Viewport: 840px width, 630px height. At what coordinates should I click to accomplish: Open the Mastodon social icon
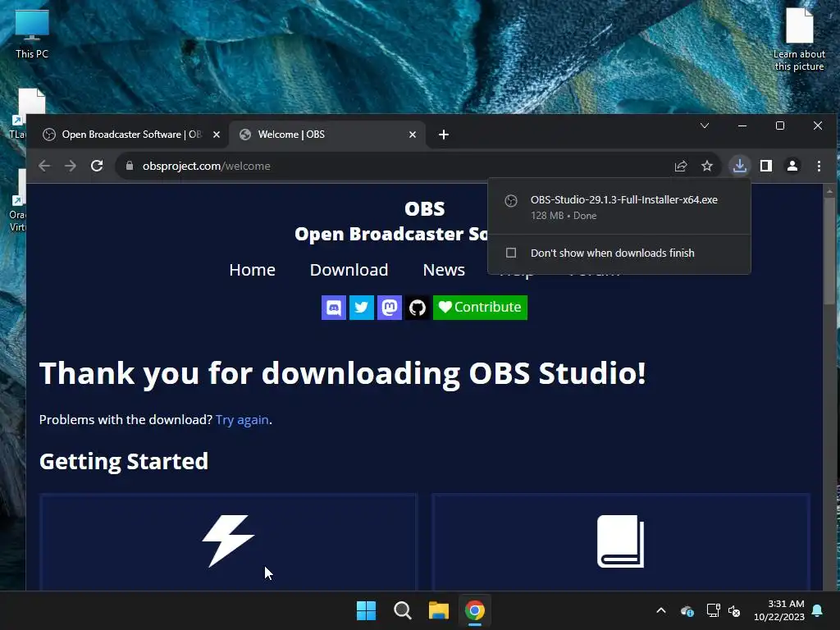tap(390, 308)
